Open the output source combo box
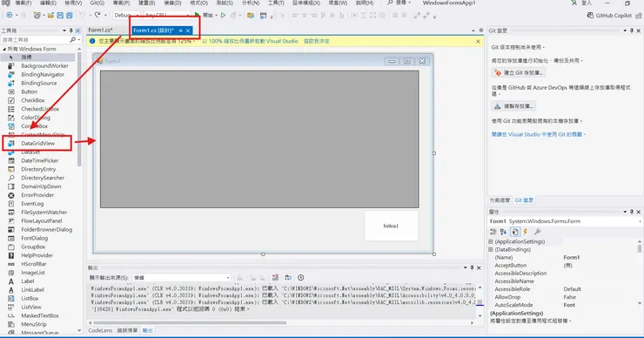 [x=181, y=278]
